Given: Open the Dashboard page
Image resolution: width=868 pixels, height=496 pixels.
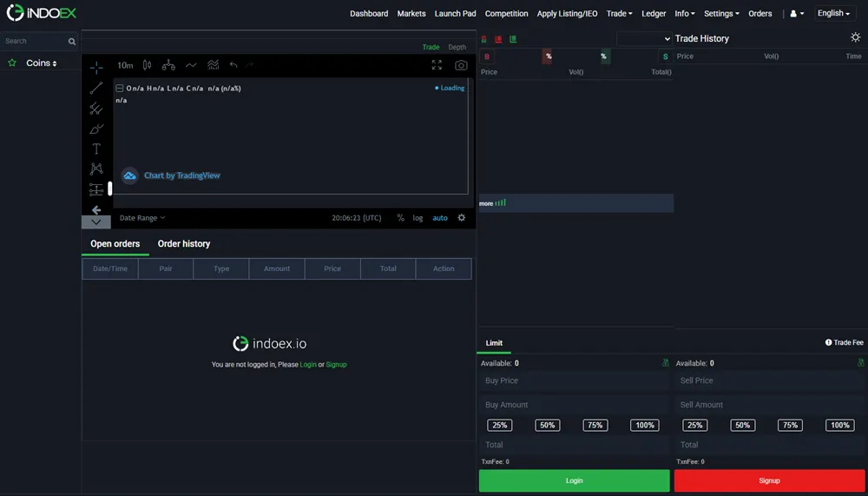Looking at the screenshot, I should tap(369, 13).
